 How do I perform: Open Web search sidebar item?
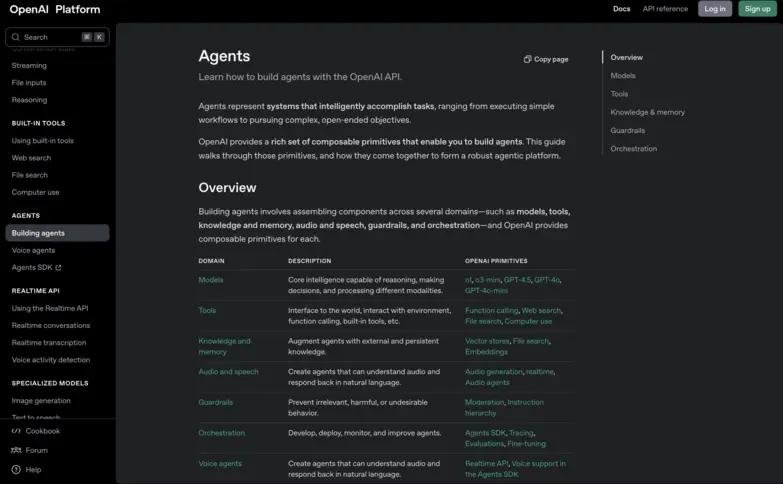click(31, 158)
